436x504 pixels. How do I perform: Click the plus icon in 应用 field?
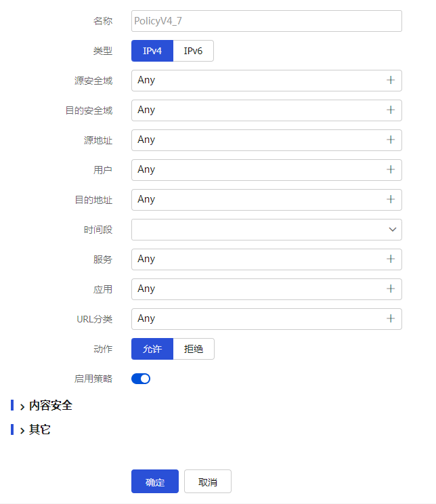tap(391, 289)
